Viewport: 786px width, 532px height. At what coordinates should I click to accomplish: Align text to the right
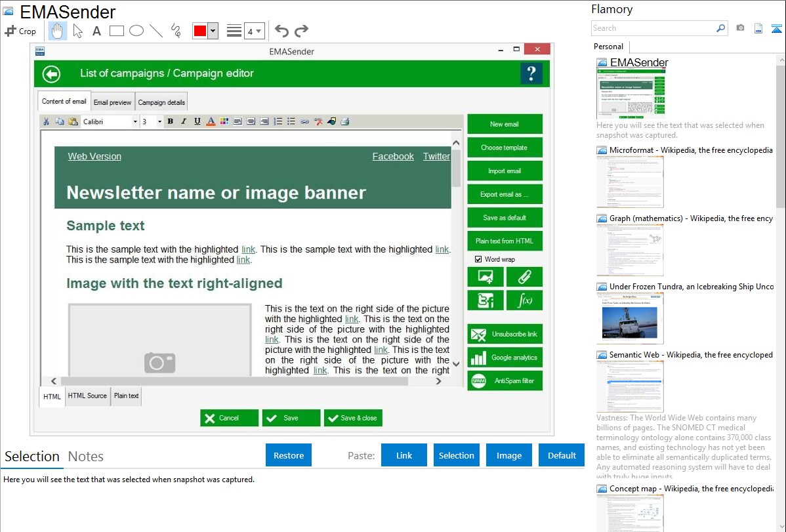coord(264,121)
